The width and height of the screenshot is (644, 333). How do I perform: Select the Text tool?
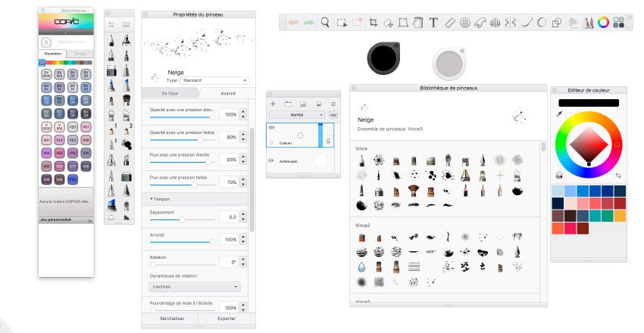[433, 23]
